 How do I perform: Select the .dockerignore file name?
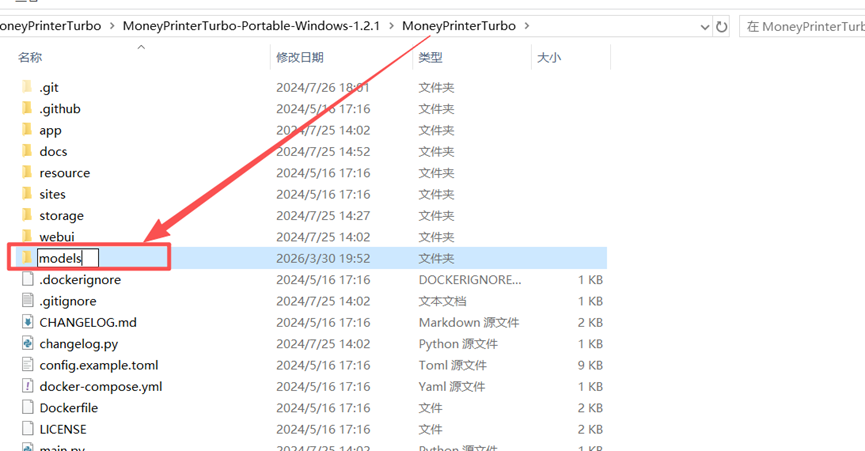[x=80, y=280]
